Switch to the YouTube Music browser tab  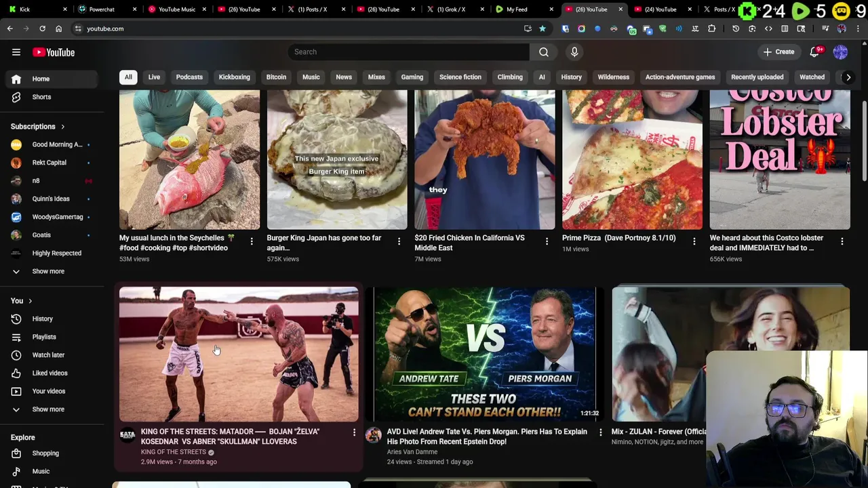click(176, 9)
